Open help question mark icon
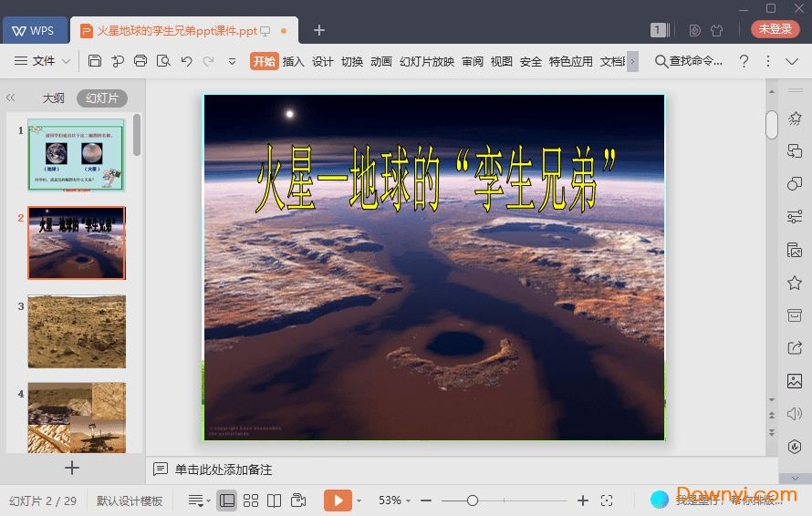 (x=744, y=61)
